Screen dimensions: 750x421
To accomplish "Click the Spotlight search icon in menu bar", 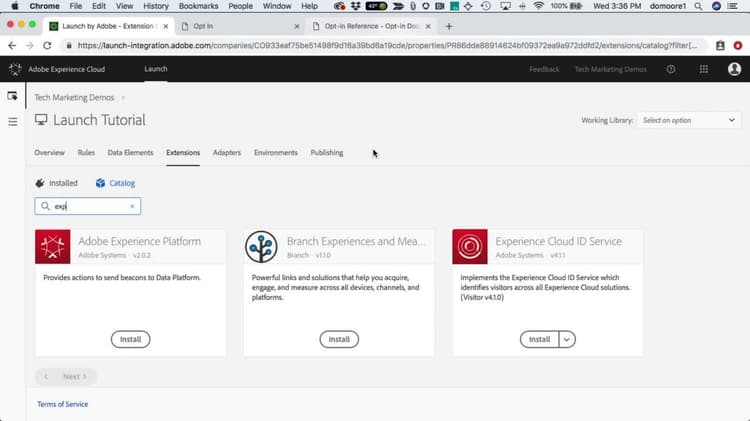I will (698, 6).
